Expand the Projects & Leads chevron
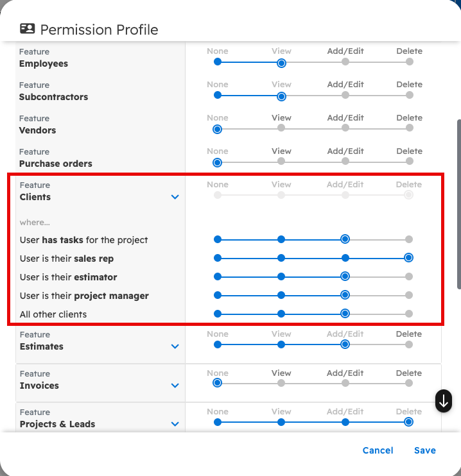The width and height of the screenshot is (461, 476). [x=175, y=424]
